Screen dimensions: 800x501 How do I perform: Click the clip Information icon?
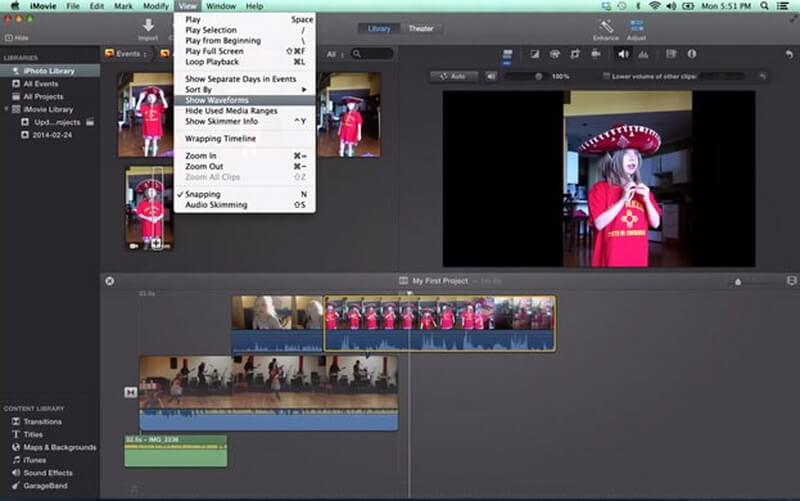pyautogui.click(x=691, y=53)
